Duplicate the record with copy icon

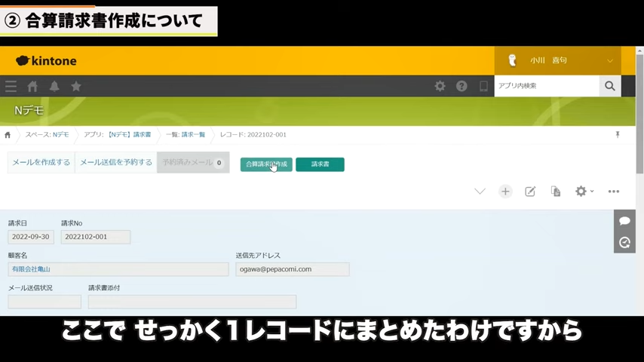[x=555, y=192]
